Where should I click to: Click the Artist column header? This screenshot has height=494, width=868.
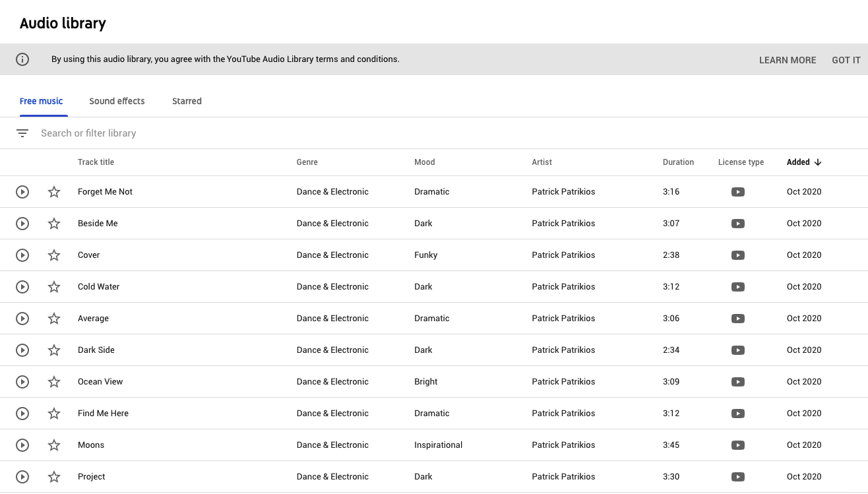tap(542, 162)
